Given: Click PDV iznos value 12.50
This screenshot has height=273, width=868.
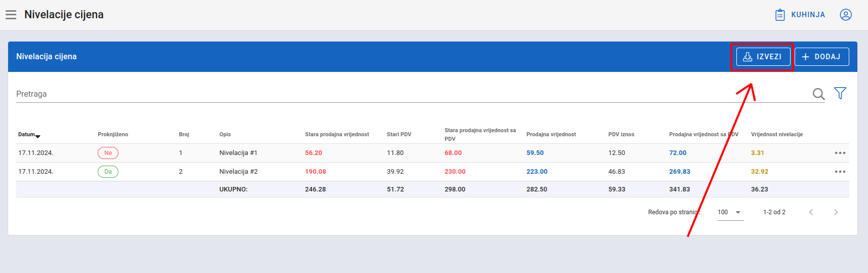Looking at the screenshot, I should click(616, 153).
